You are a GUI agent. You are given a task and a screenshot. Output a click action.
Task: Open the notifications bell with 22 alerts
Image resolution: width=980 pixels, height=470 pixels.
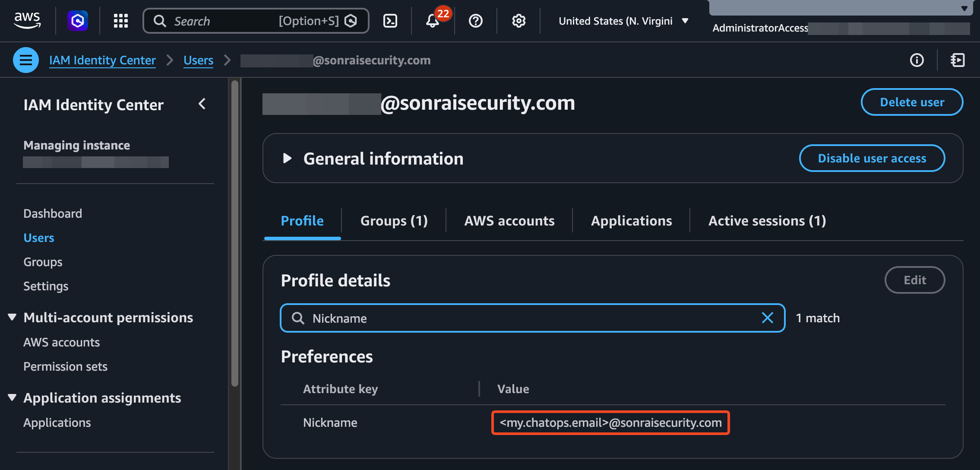(433, 20)
